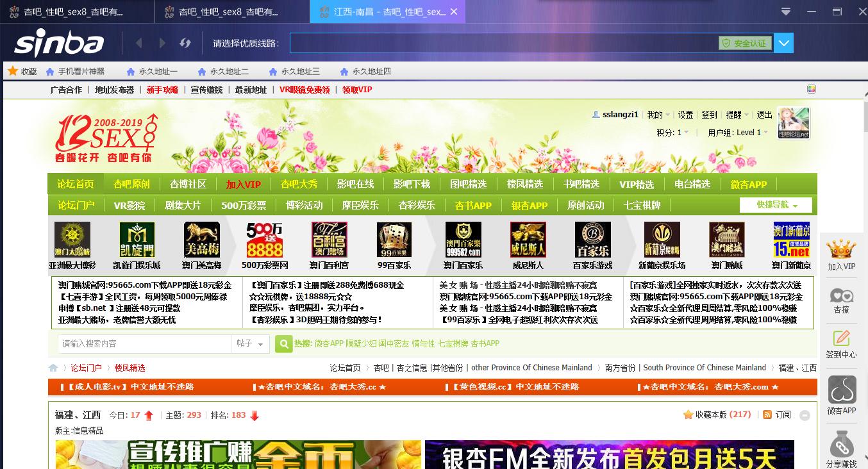Viewport: 868px width, 469px height.
Task: Expand the 提醒 dropdown
Action: pos(737,115)
